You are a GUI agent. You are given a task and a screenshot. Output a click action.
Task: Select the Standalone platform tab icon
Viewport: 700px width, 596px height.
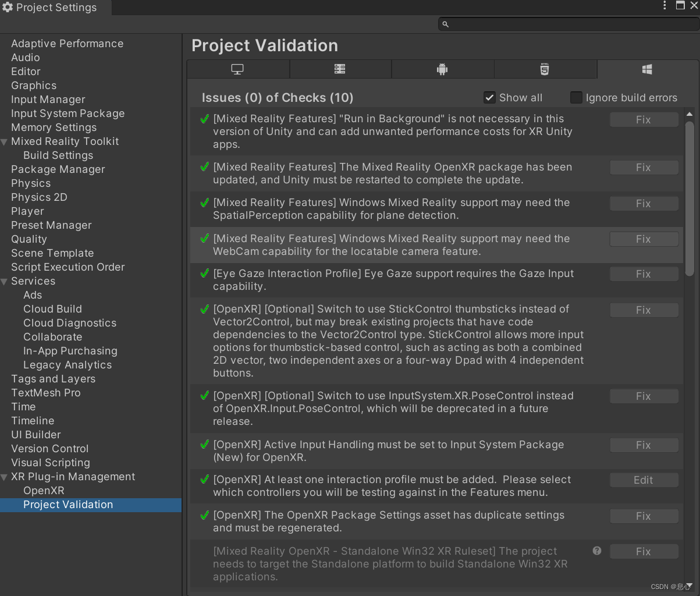coord(237,69)
